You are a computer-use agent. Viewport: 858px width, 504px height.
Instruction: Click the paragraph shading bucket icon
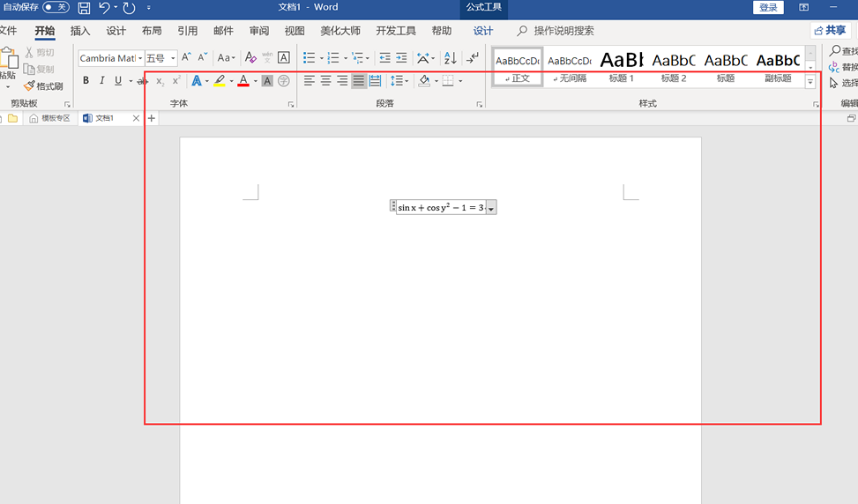[424, 81]
